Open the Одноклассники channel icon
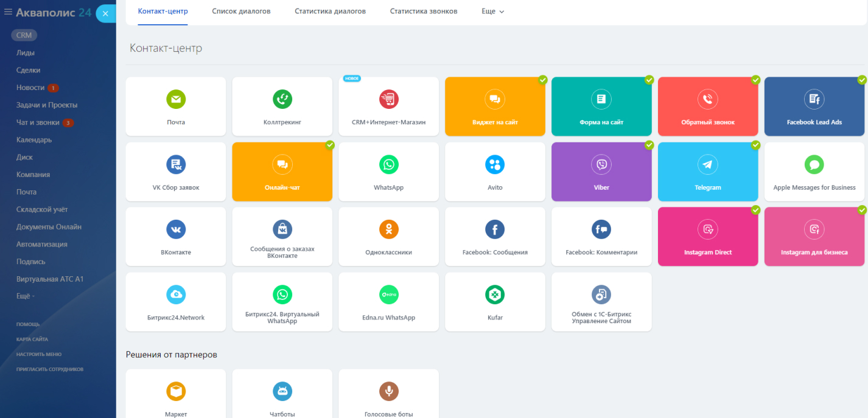868x418 pixels. [388, 229]
